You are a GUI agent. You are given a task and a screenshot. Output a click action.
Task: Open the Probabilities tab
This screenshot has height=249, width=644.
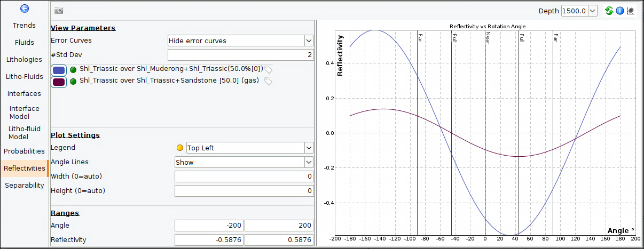coord(25,151)
